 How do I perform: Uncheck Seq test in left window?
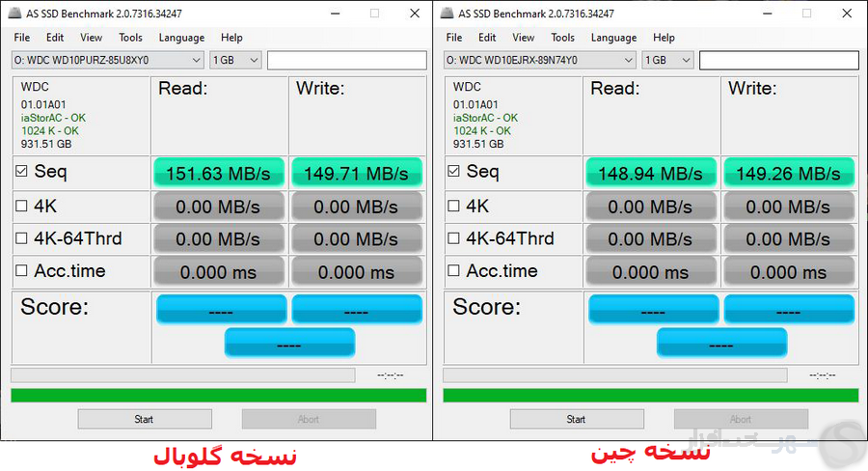pyautogui.click(x=21, y=171)
